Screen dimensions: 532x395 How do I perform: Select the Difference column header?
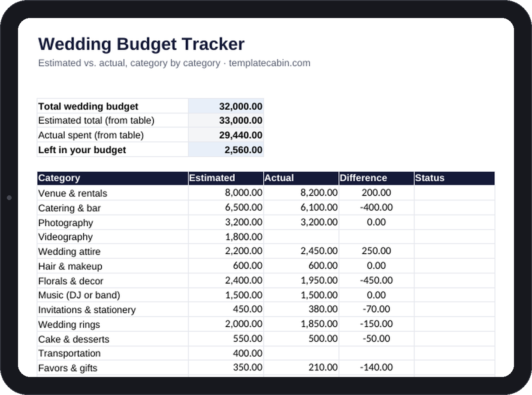[x=377, y=178]
